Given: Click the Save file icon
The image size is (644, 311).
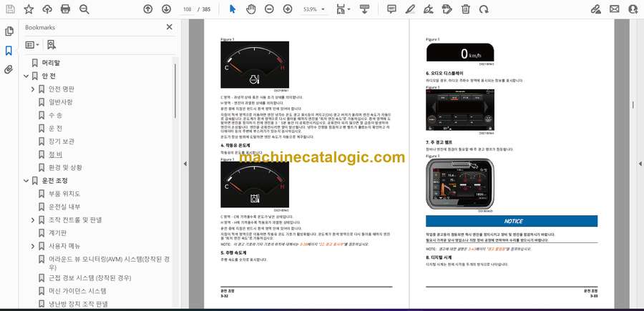Looking at the screenshot, I should coord(10,9).
